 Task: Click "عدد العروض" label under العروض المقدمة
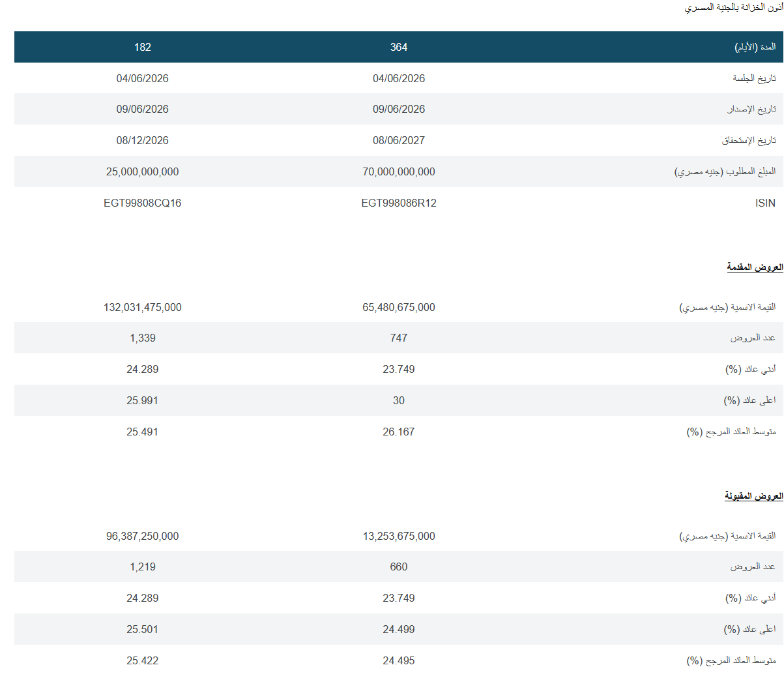753,338
